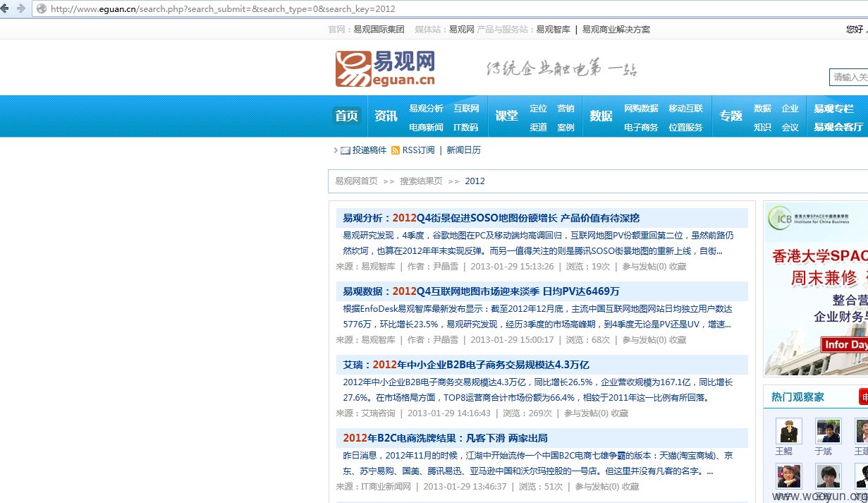
Task: Open the 新闻日历 link
Action: [x=463, y=150]
